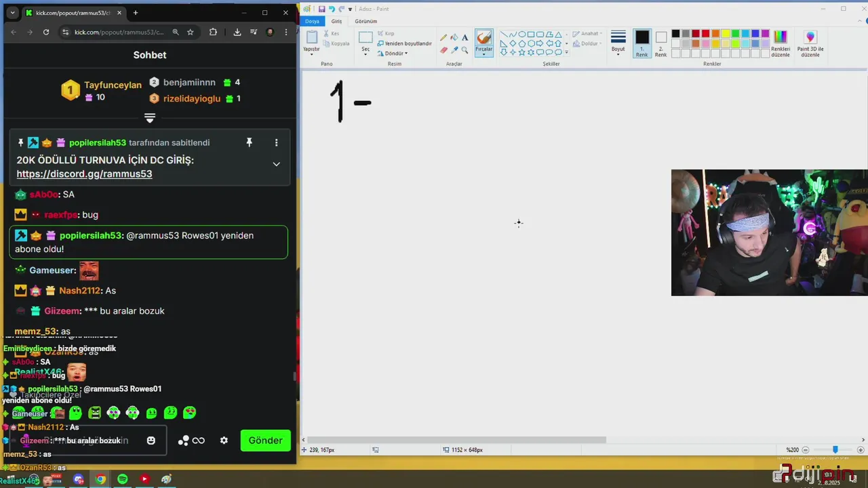Open the Fırçalar brushes tool
Screen dimensions: 868x488
[x=484, y=43]
